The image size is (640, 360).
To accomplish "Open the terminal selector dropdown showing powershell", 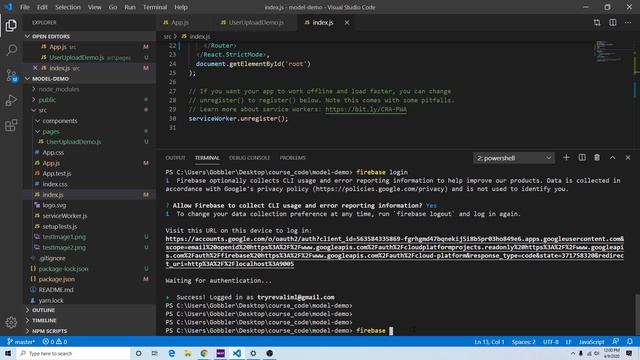I will tap(514, 158).
